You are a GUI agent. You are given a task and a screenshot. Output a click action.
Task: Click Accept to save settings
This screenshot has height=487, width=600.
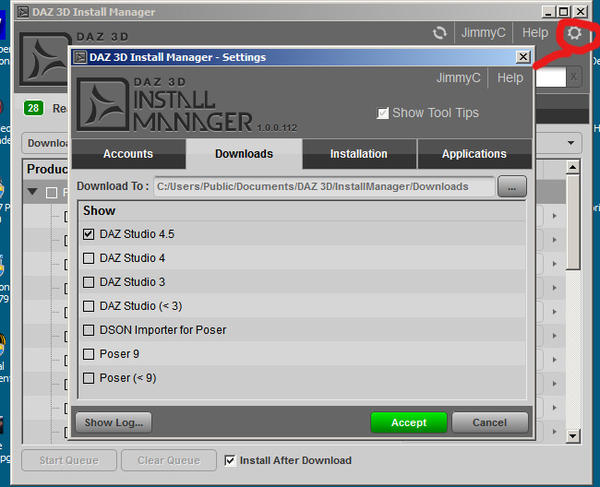click(409, 423)
